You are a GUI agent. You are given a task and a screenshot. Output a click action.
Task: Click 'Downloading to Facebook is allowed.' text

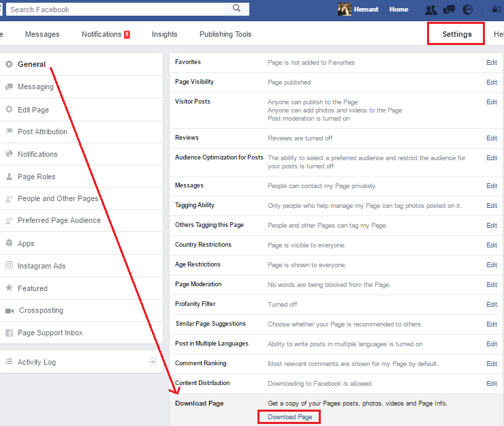(320, 384)
